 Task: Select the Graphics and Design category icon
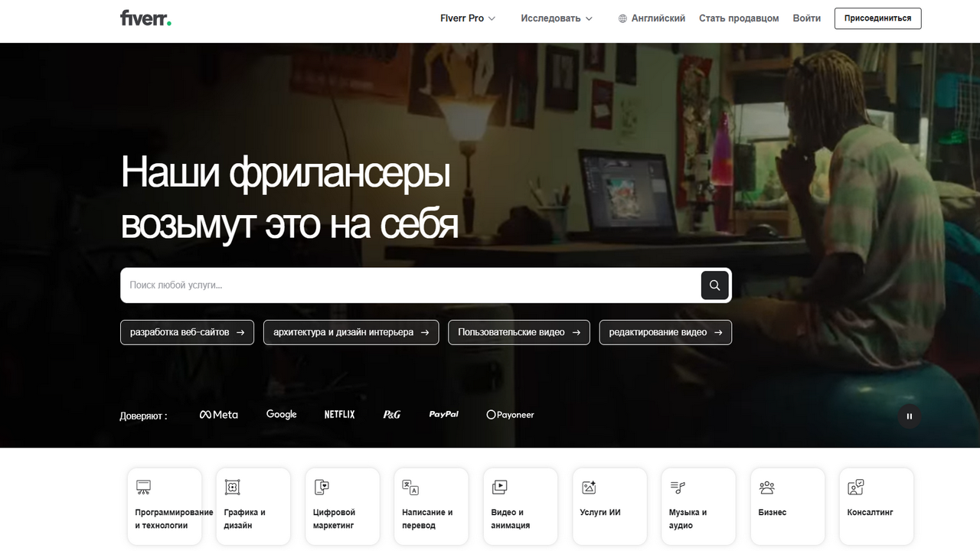tap(232, 487)
